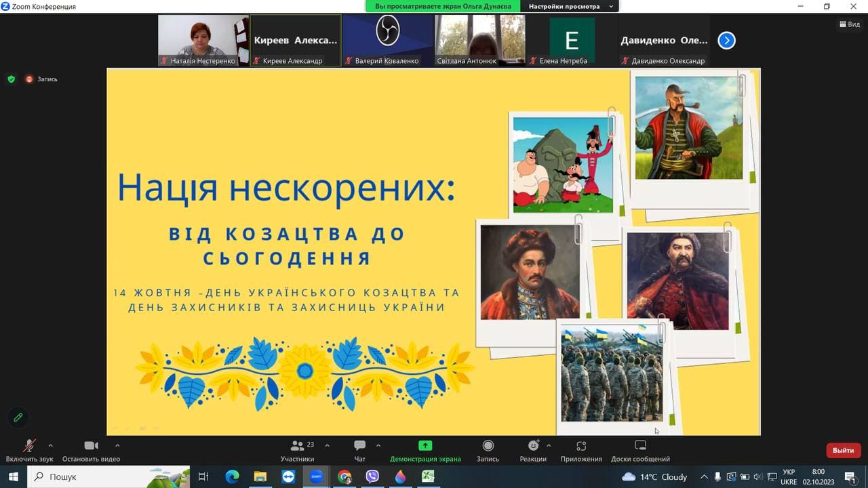
Task: Show next participants with blue arrow
Action: (726, 41)
